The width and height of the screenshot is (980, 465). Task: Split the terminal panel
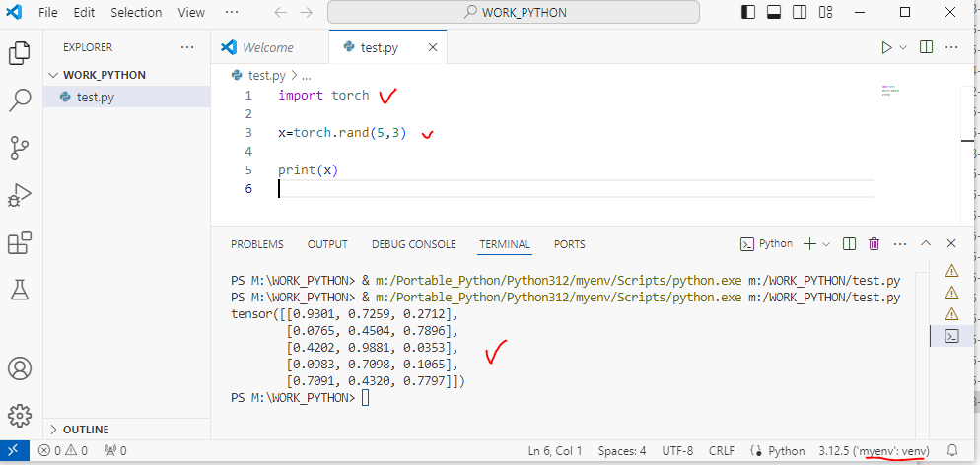click(x=849, y=244)
